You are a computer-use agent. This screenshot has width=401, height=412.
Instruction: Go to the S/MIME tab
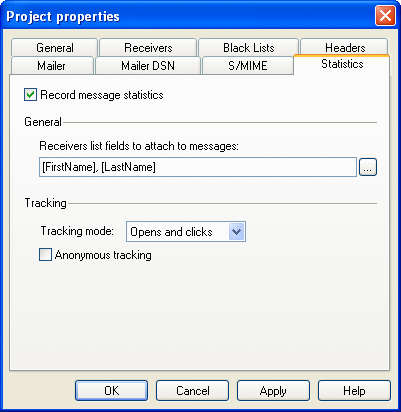pos(248,65)
